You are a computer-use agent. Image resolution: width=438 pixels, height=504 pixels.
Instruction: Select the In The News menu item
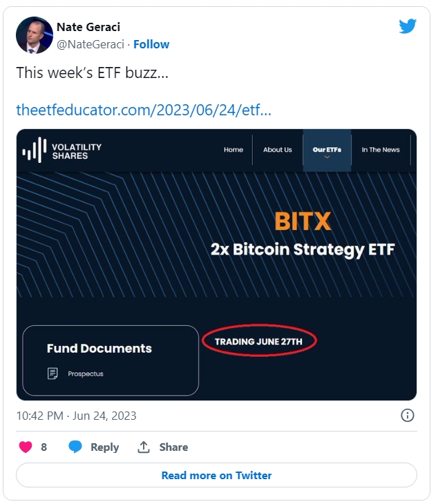(381, 150)
